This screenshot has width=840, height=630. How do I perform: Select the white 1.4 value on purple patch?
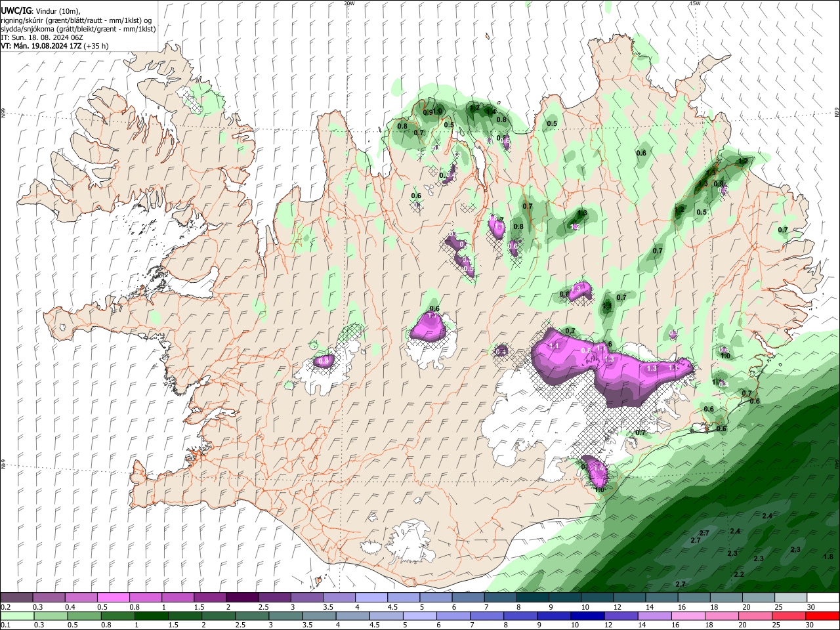tap(597, 467)
